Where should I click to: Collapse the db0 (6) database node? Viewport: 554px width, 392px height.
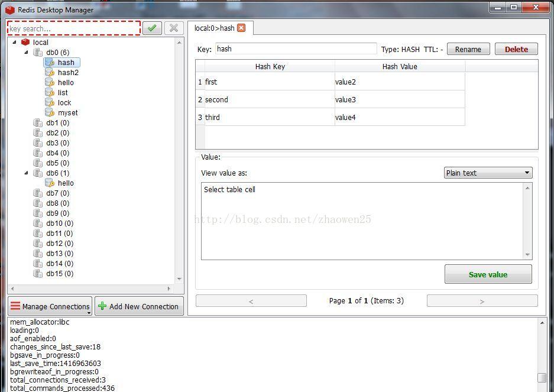point(27,52)
